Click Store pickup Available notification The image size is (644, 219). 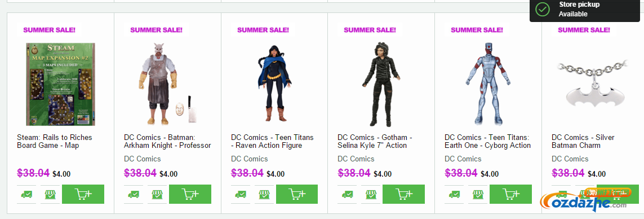coord(587,10)
